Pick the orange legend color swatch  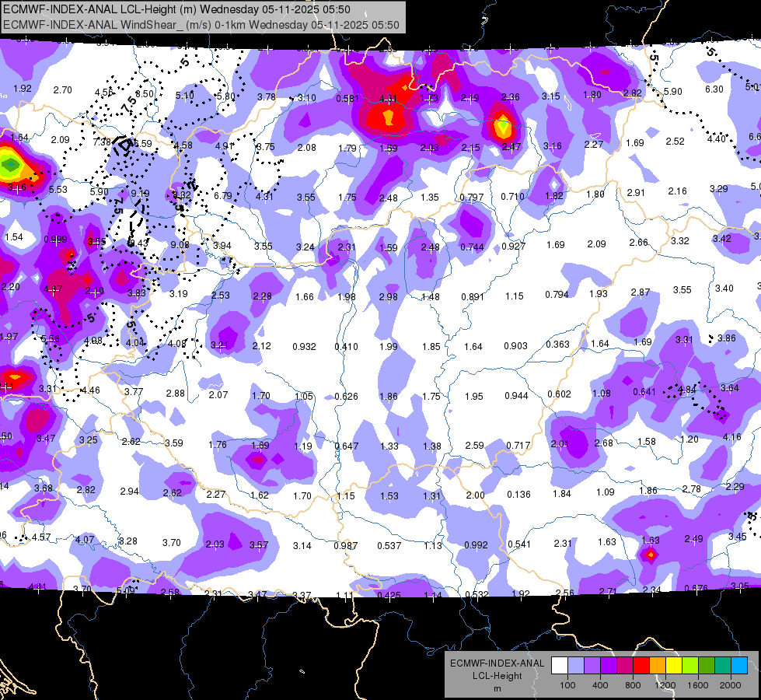tap(658, 665)
